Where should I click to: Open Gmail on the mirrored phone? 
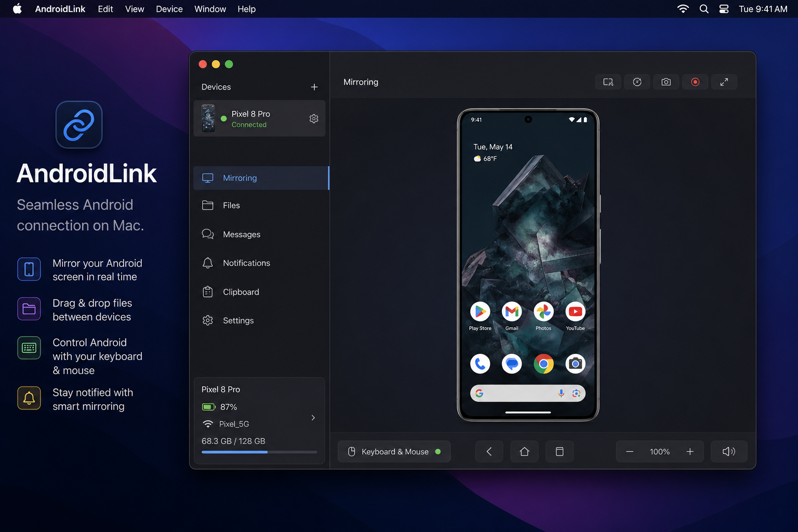click(512, 312)
